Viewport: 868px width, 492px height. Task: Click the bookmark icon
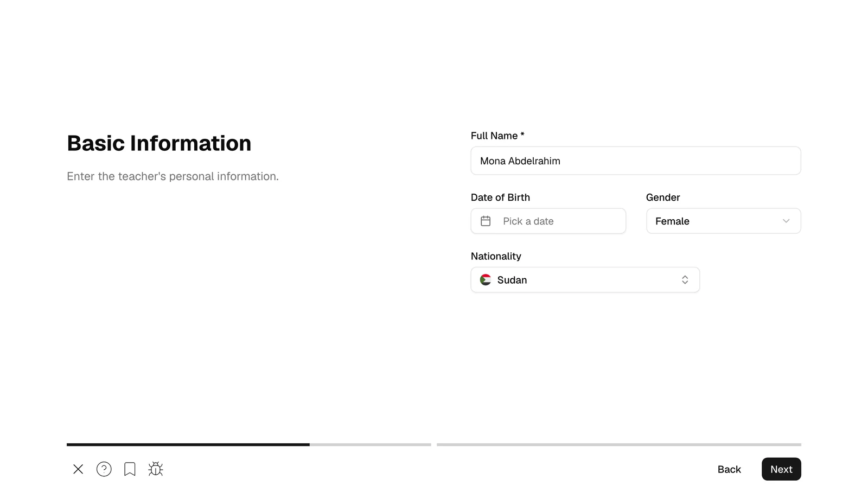pos(130,469)
